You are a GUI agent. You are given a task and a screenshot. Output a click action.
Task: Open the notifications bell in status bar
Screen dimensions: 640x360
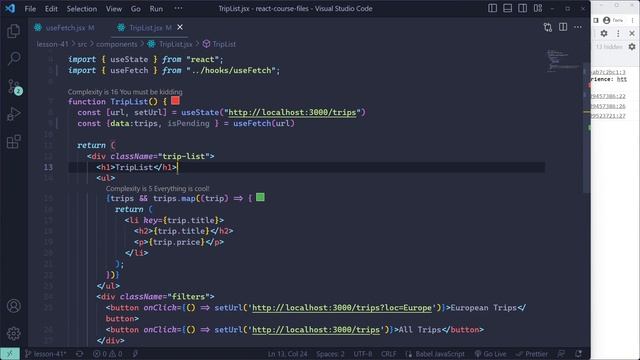pyautogui.click(x=578, y=354)
